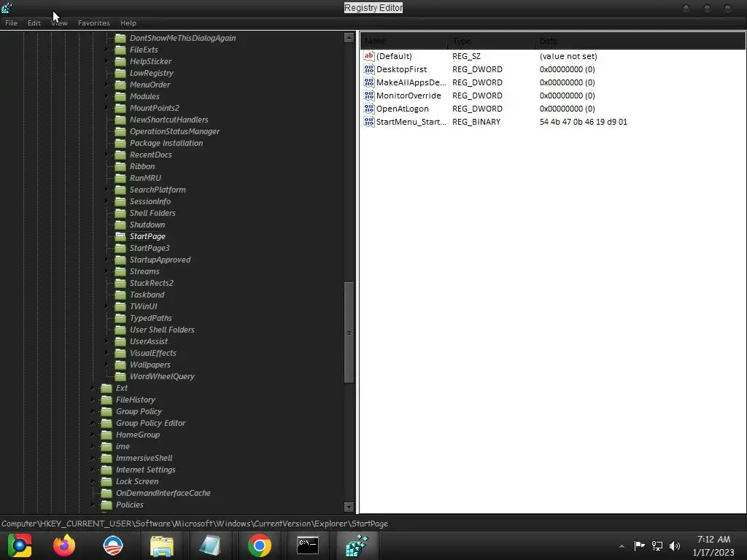Select the DesktopFirst DWORD value icon
The image size is (747, 560).
368,69
